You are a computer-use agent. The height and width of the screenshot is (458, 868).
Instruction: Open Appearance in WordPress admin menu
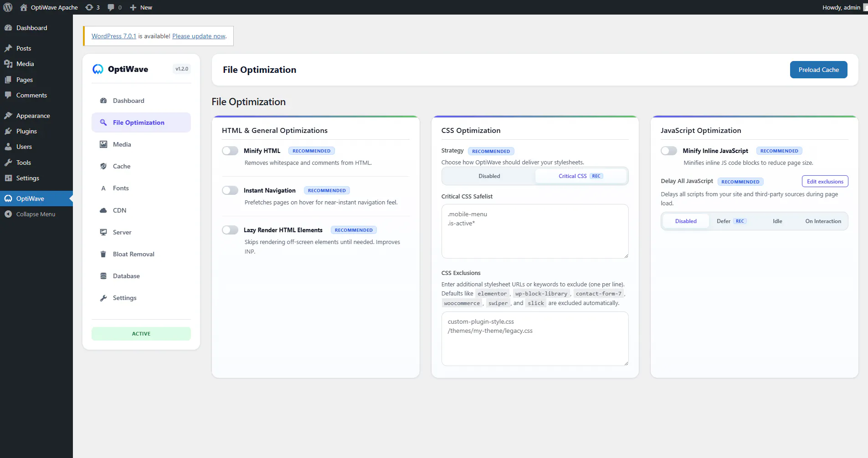pos(36,116)
